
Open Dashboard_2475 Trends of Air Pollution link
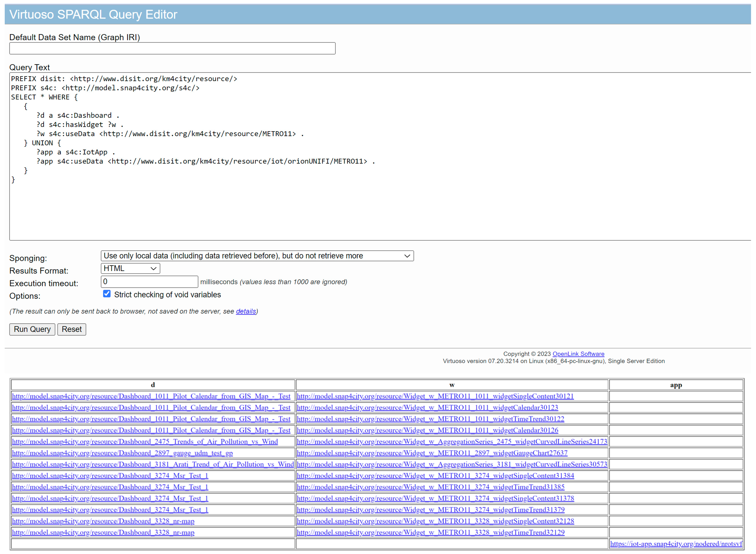145,441
